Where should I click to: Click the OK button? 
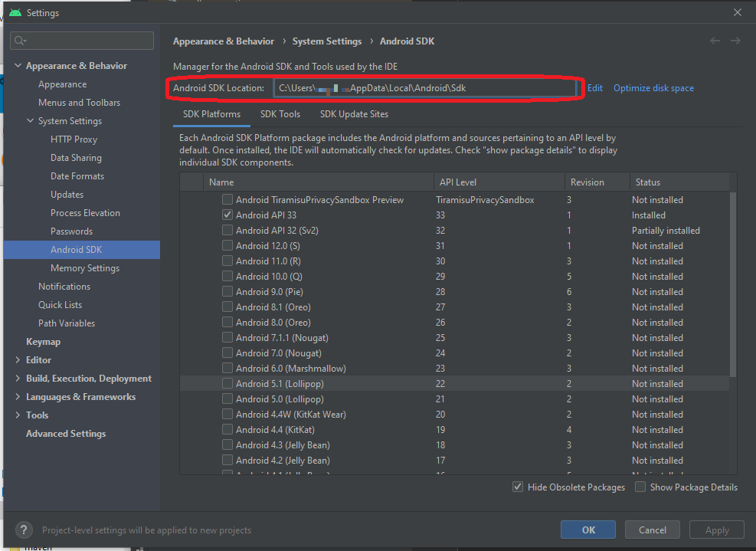click(588, 530)
